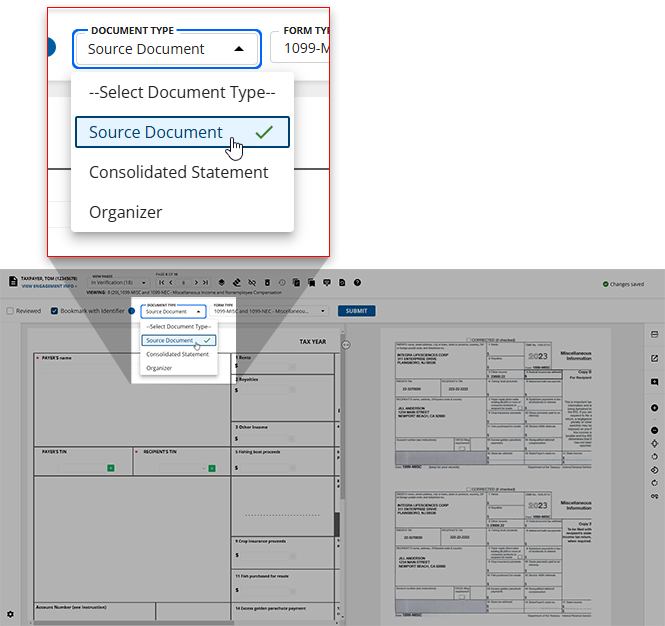Click the panel splitter handle beside TAX YEAR
Screen dimensions: 665x626
click(x=346, y=345)
